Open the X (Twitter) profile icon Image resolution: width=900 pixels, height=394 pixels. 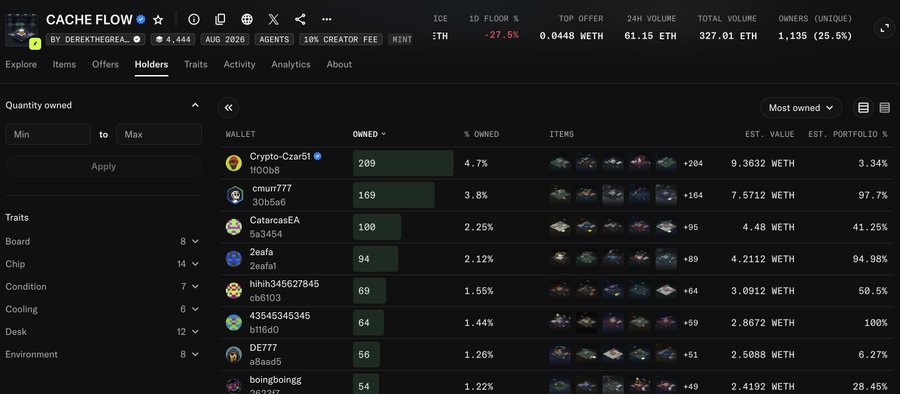pyautogui.click(x=273, y=20)
